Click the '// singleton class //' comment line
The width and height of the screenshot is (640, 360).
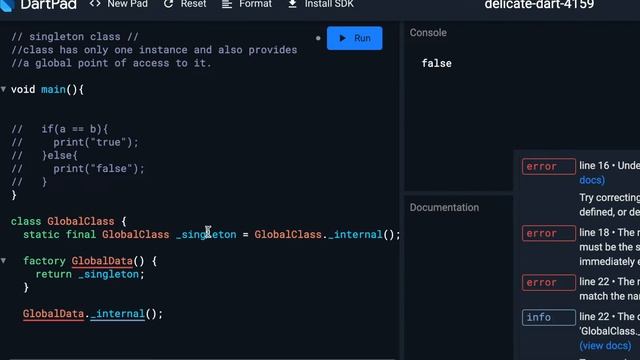click(75, 37)
